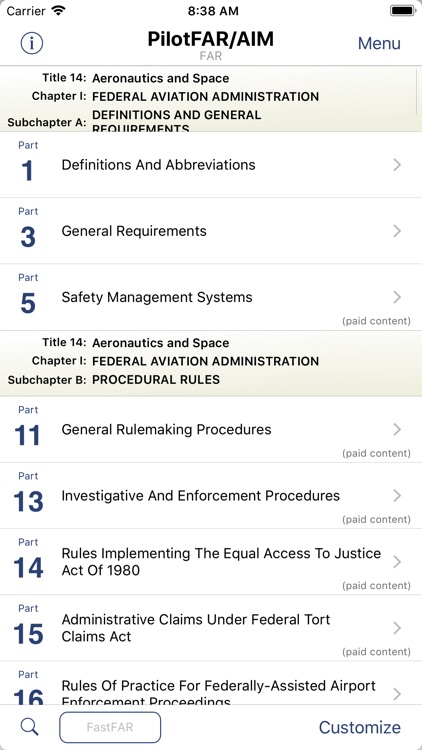Image resolution: width=422 pixels, height=750 pixels.
Task: Open Part 14 Equal Access To Justice rules
Action: click(x=211, y=562)
